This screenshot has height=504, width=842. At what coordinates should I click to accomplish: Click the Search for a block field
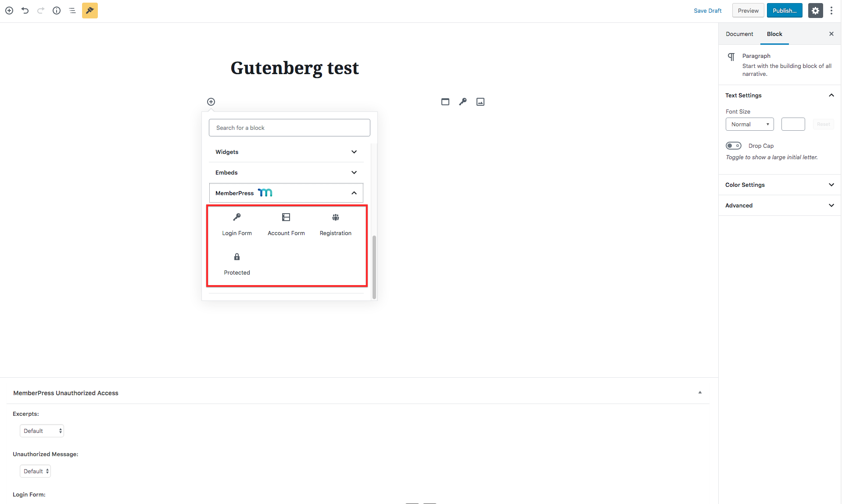click(290, 128)
